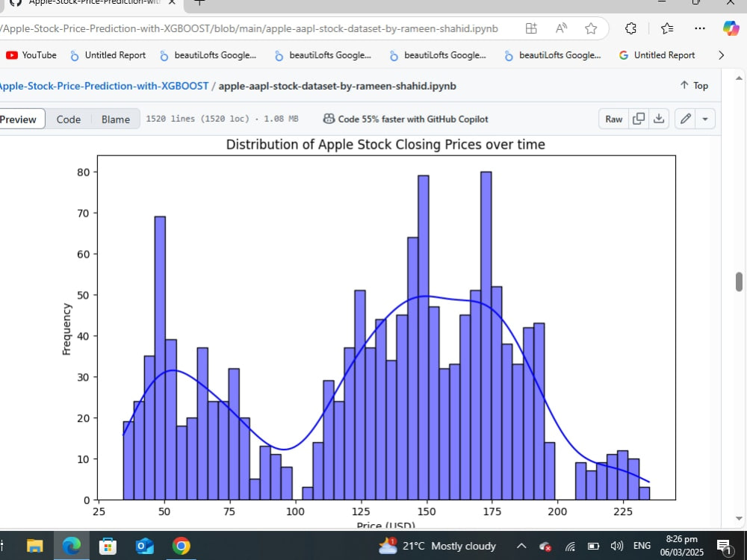Edit this file pencil icon
Viewport: 747px width, 560px height.
(x=685, y=119)
